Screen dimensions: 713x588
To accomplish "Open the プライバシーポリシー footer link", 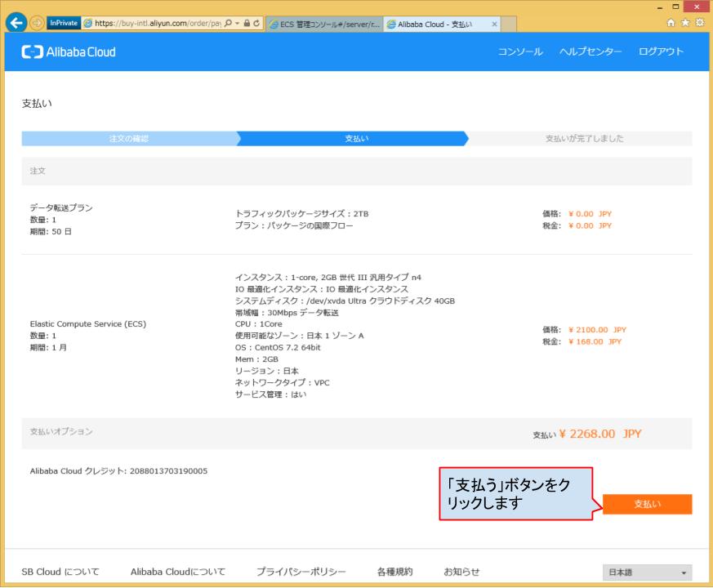I will [301, 572].
